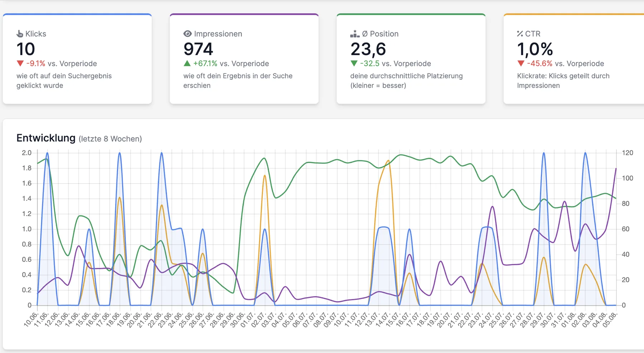Click the CTR card title
Image resolution: width=644 pixels, height=353 pixels.
(533, 34)
